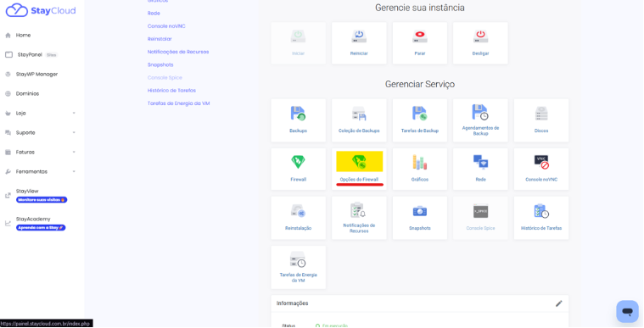Click the StayPanel window icon
The width and height of the screenshot is (644, 328).
click(8, 54)
